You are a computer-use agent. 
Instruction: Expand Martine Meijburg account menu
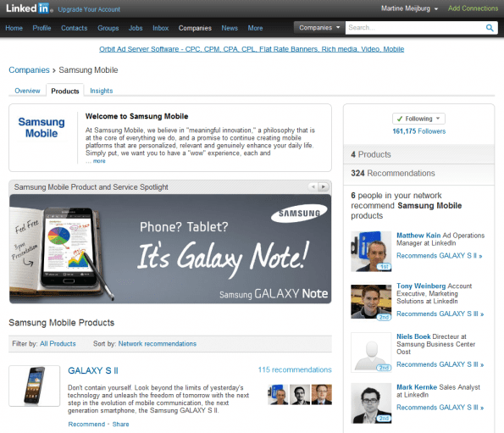pos(409,8)
